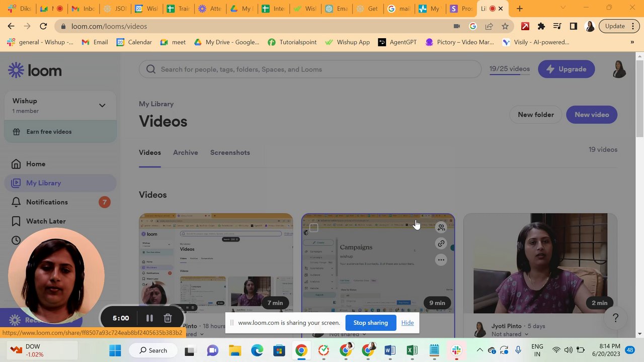Image resolution: width=644 pixels, height=362 pixels.
Task: Open three-dot menu on Campaigns video
Action: (441, 260)
